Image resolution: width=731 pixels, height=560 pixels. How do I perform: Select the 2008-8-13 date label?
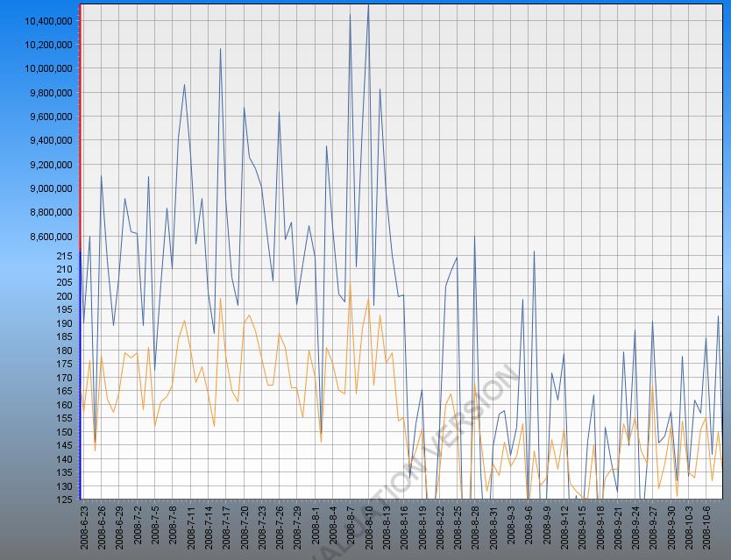tap(387, 526)
